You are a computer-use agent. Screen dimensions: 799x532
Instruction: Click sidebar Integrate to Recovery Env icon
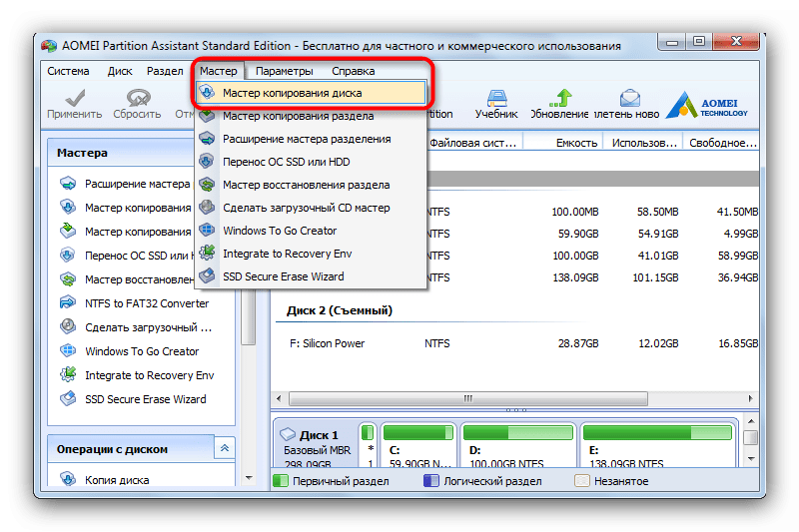coord(68,374)
